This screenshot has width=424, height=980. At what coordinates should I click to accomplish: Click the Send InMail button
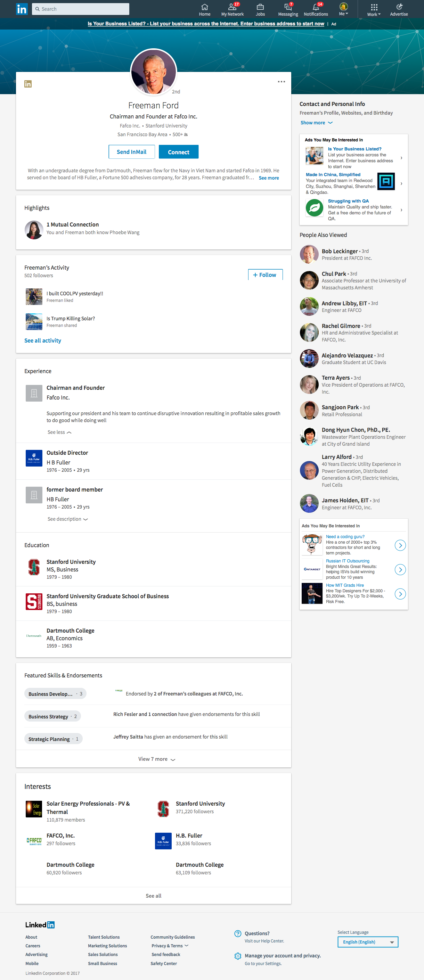pos(131,152)
